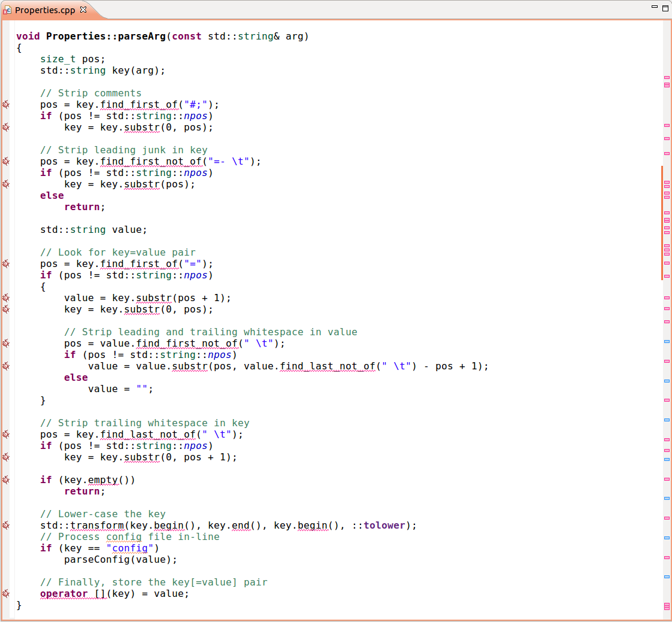Click gutter error icon on find_first_of("=") line
The height and width of the screenshot is (622, 672).
[5, 264]
